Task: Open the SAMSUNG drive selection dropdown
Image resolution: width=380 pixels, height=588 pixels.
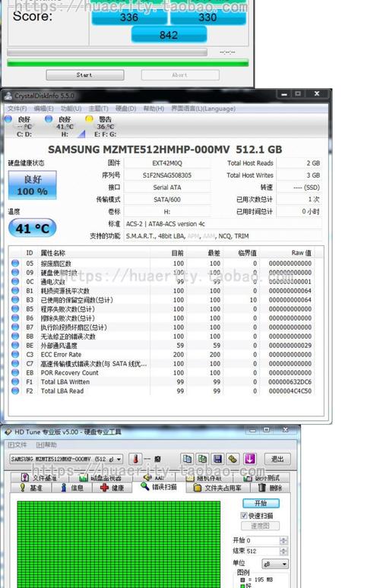Action: [x=66, y=459]
